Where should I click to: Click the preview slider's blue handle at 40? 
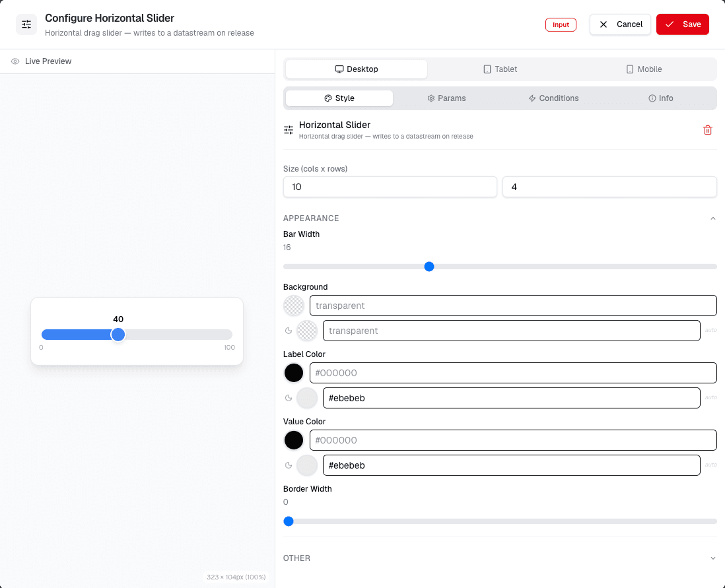(x=118, y=334)
